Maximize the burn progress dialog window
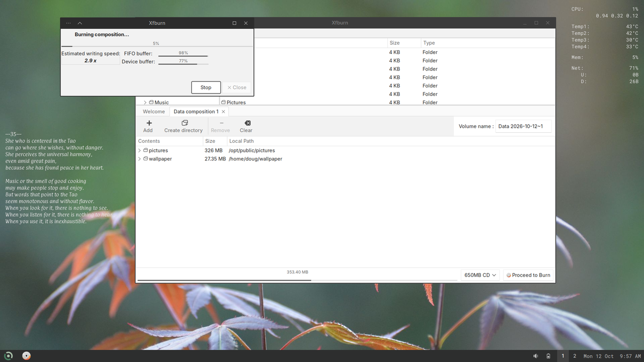Screen dimensions: 644x362 point(234,23)
